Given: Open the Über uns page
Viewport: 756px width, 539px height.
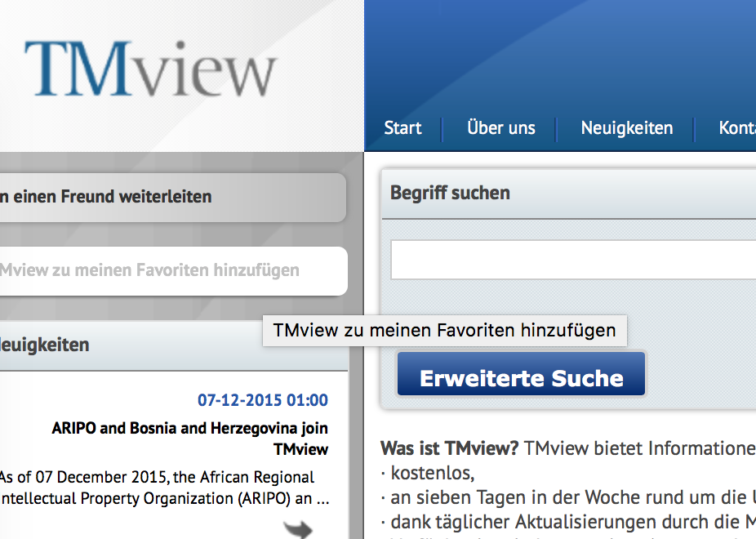Looking at the screenshot, I should 501,128.
